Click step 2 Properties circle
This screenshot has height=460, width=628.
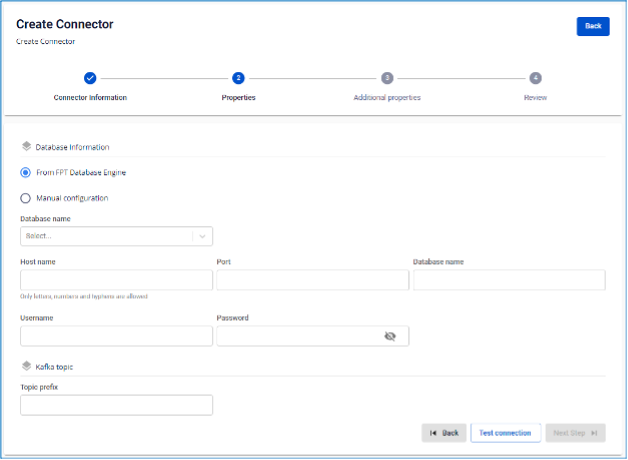click(x=238, y=78)
